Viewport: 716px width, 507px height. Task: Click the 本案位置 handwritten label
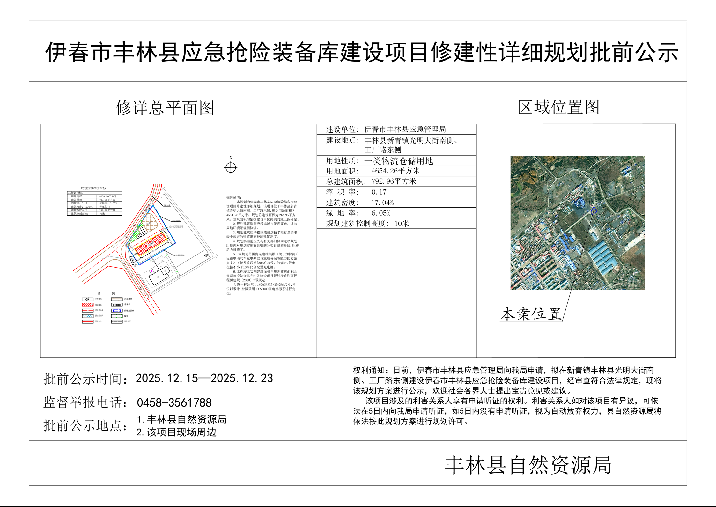click(530, 314)
